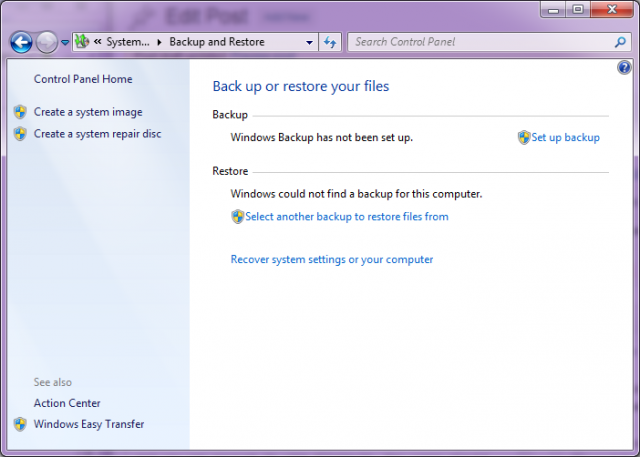Select Create a system repair disc
The image size is (640, 457).
coord(97,134)
